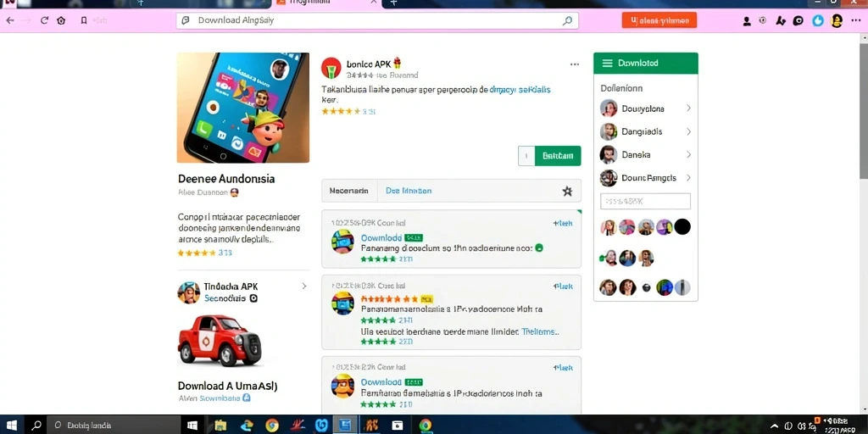
Task: Open a new tab with the plus button
Action: pos(393,3)
